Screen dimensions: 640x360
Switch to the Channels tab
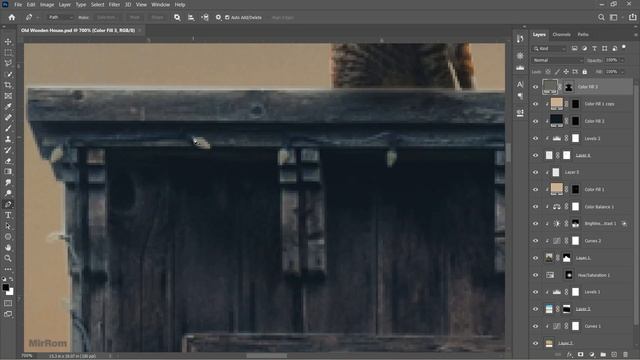(x=561, y=35)
